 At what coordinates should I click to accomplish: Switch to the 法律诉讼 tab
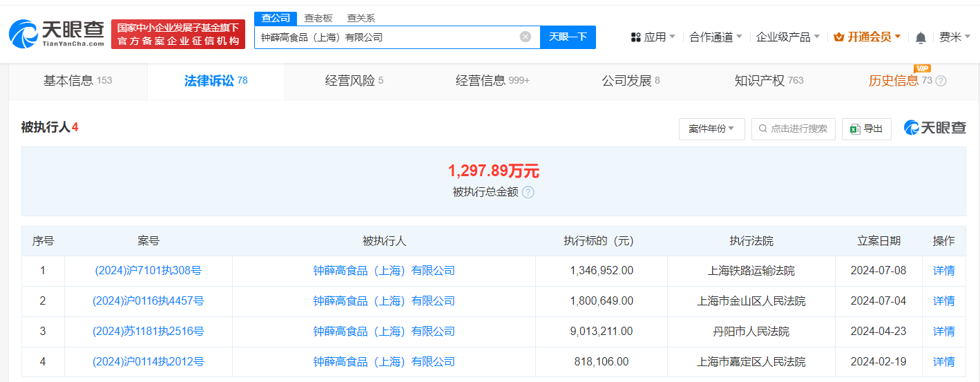click(x=216, y=81)
